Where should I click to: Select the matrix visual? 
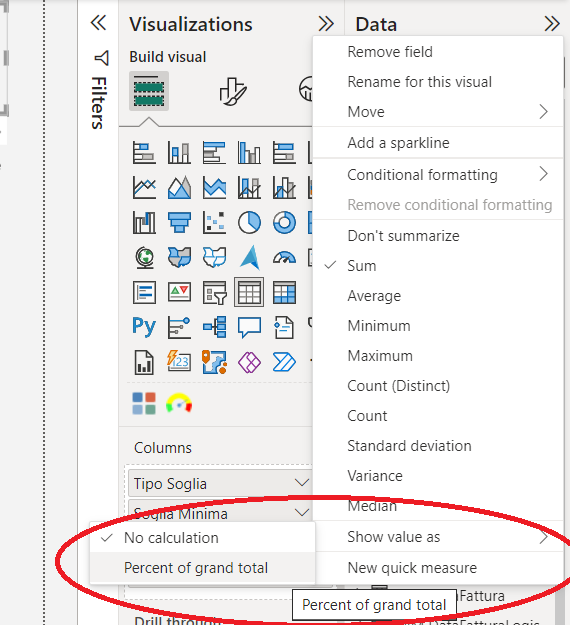pyautogui.click(x=284, y=293)
